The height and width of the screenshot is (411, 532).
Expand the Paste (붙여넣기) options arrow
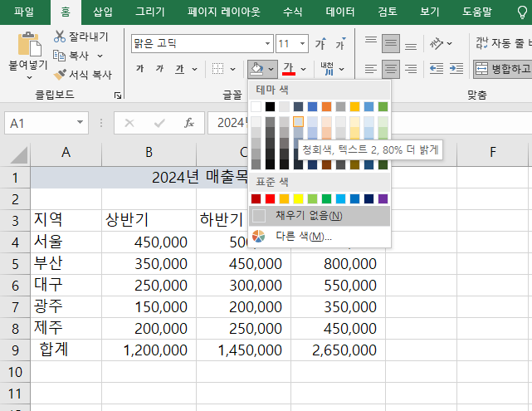pyautogui.click(x=29, y=78)
